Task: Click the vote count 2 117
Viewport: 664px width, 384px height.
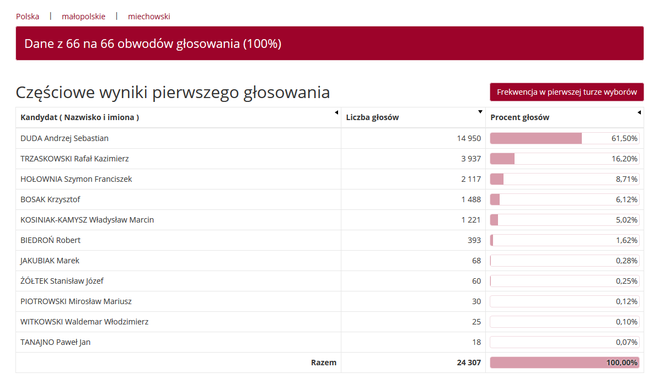Action: coord(471,179)
